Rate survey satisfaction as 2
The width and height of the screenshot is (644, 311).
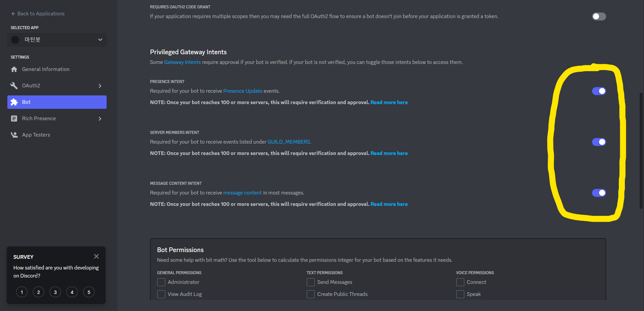[39, 292]
